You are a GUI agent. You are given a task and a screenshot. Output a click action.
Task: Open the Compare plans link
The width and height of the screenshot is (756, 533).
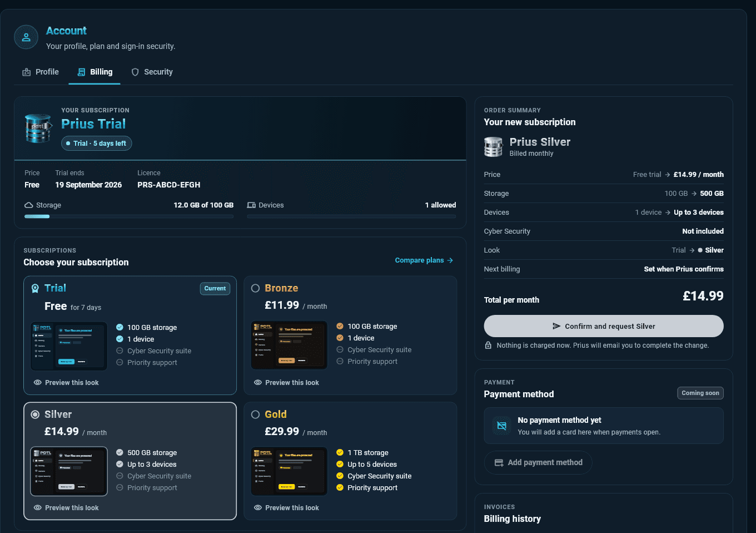coord(424,260)
